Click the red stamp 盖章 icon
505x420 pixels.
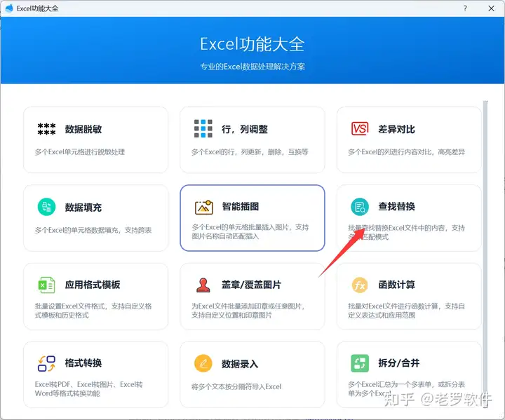(203, 285)
